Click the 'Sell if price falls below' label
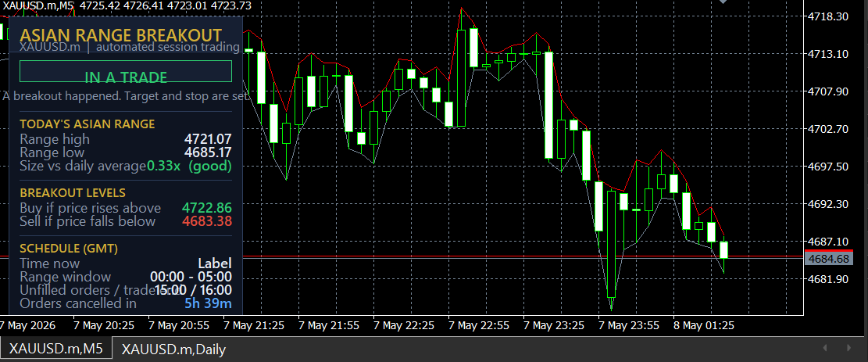This screenshot has width=868, height=362. point(88,222)
